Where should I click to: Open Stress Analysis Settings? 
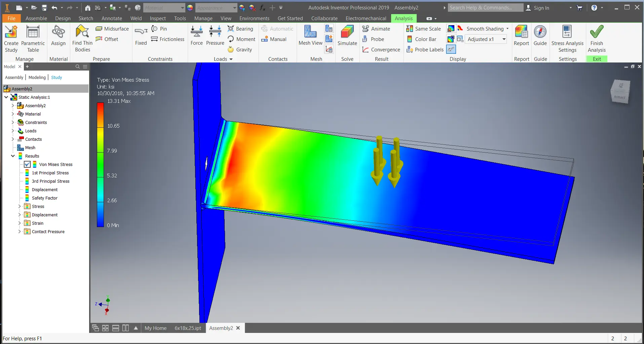[x=567, y=39]
